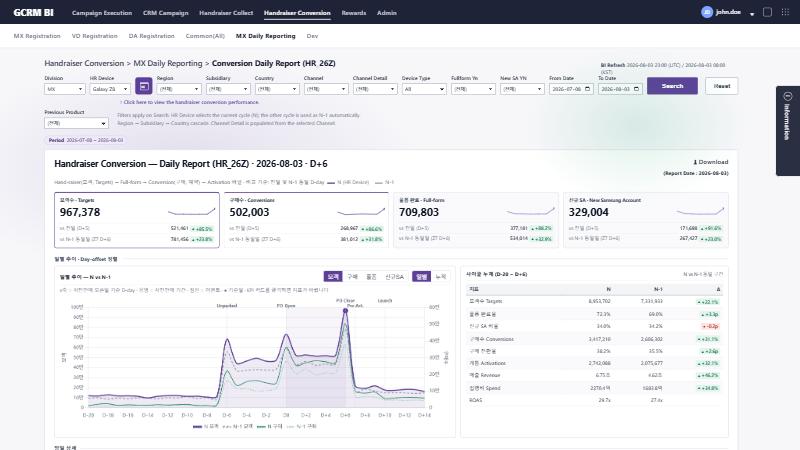This screenshot has height=450, width=800.
Task: Expand the Division dropdown
Action: (x=65, y=89)
